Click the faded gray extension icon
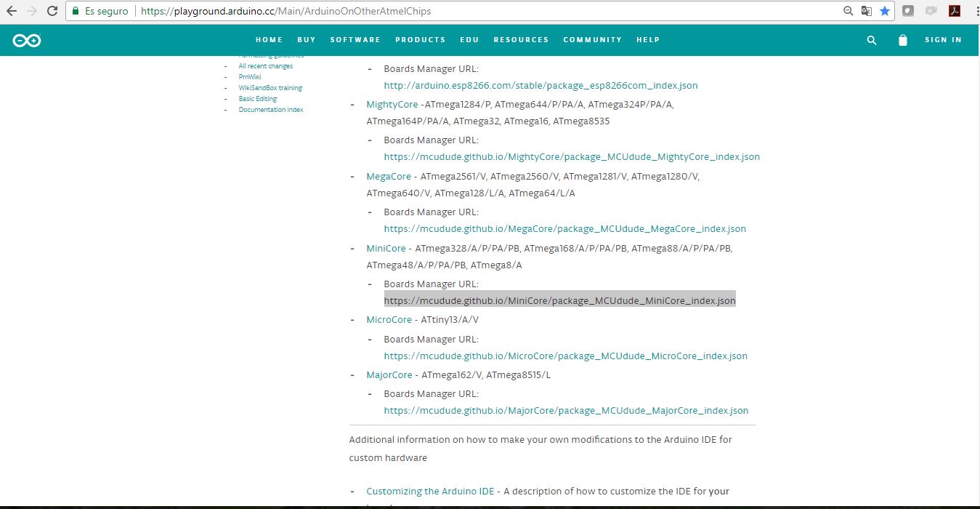This screenshot has height=509, width=980. (931, 11)
